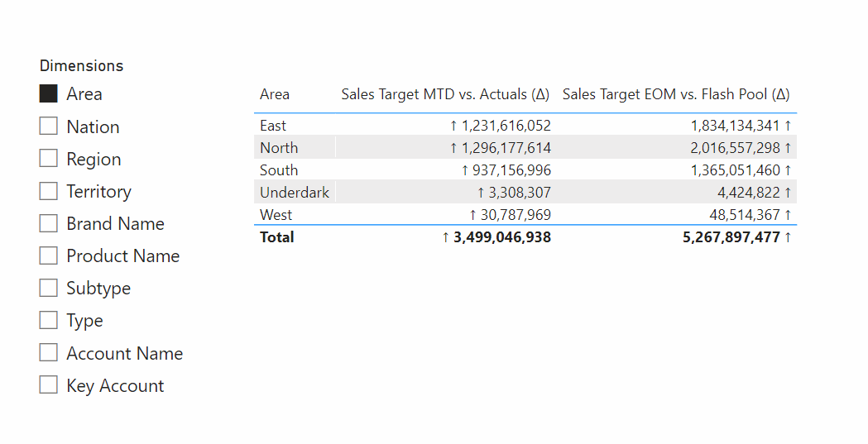Viewport: 868px width, 444px height.
Task: Click the Dimensions slicer title
Action: click(81, 66)
